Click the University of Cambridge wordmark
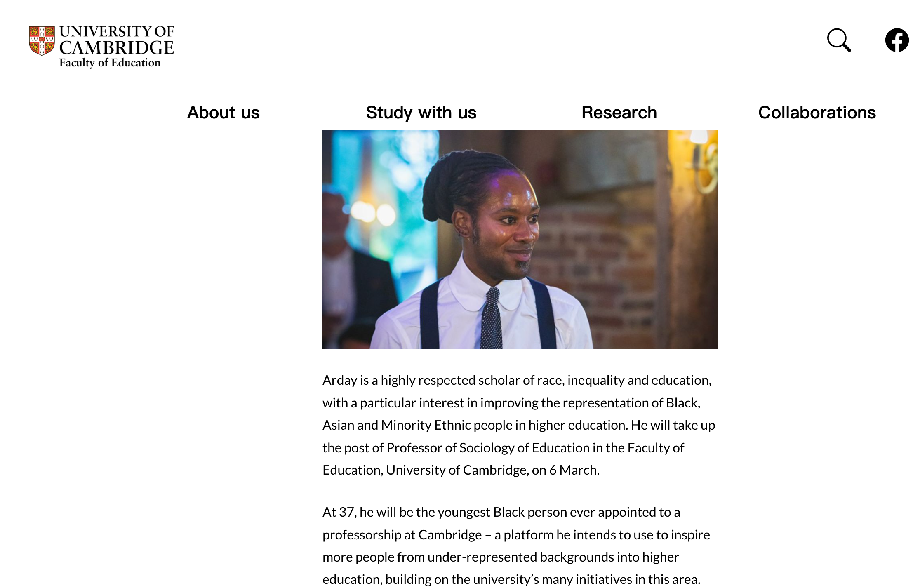Viewport: 913px width, 588px height. [x=117, y=40]
